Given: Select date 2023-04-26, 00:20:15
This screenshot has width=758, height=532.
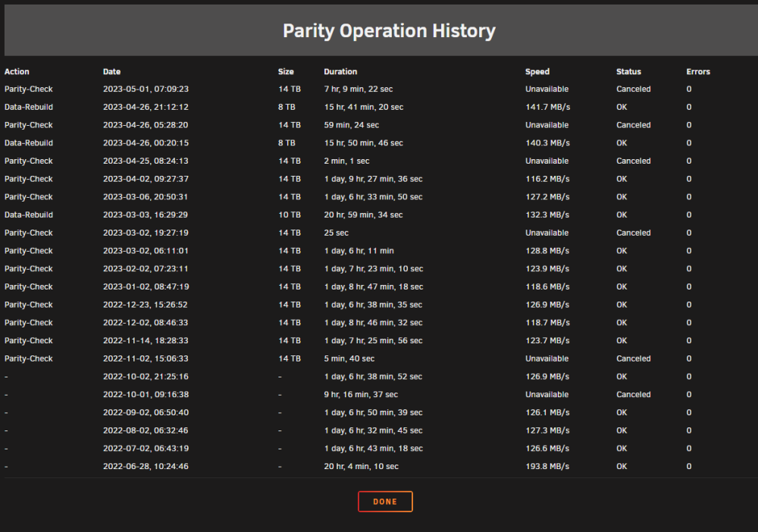Looking at the screenshot, I should 146,143.
